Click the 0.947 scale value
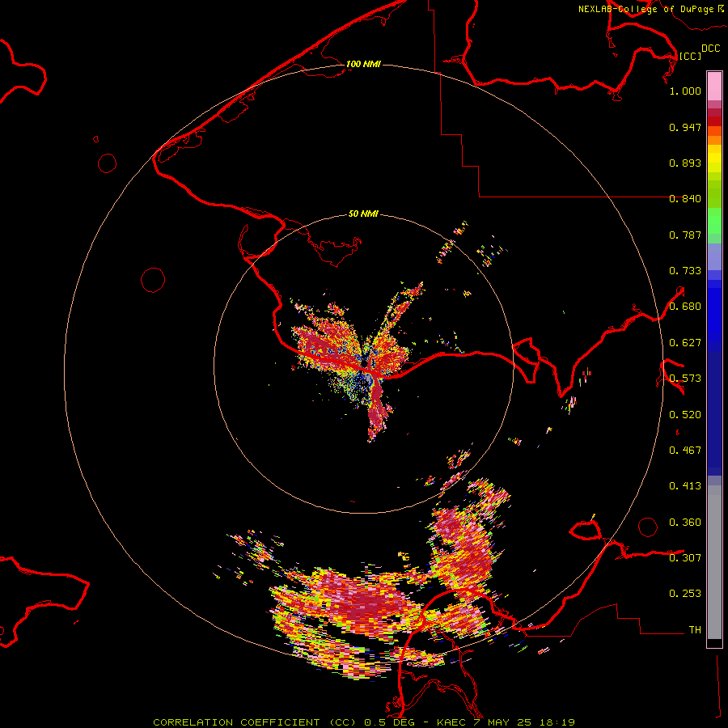This screenshot has height=728, width=728. [x=685, y=127]
